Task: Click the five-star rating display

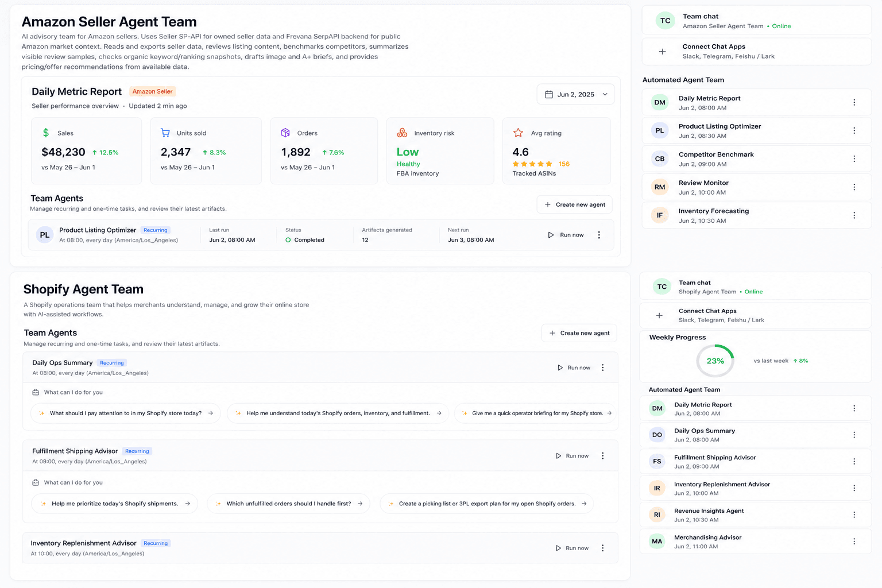Action: pos(532,164)
